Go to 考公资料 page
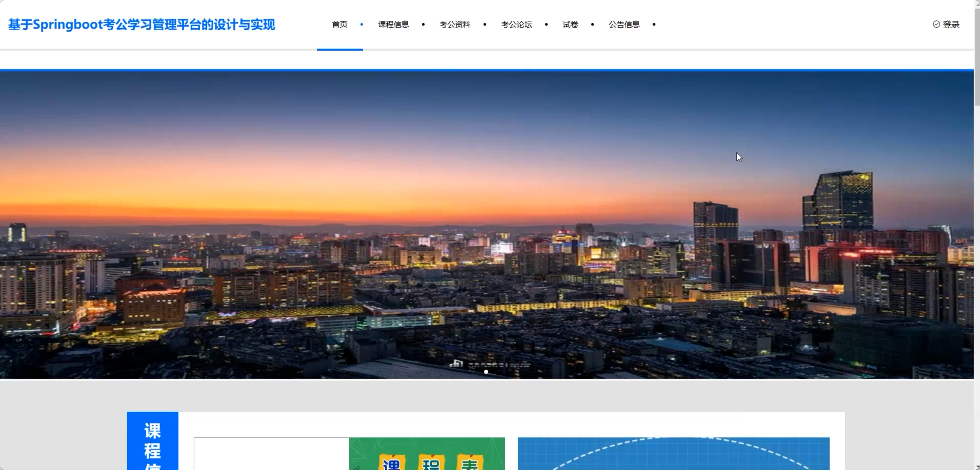The height and width of the screenshot is (470, 980). point(455,24)
